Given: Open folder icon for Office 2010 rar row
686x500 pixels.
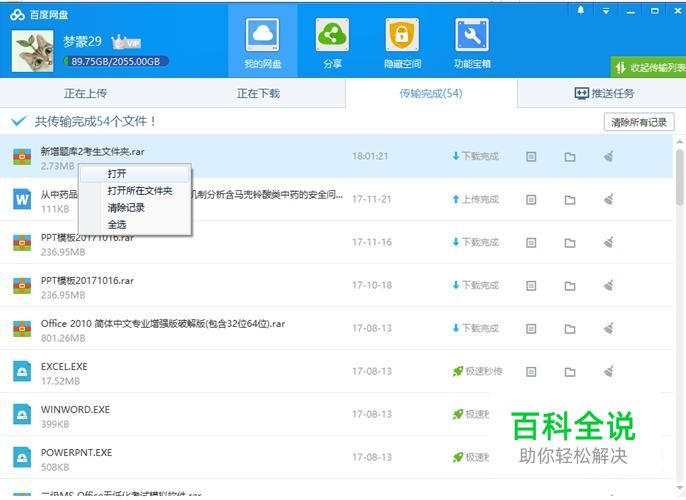Looking at the screenshot, I should tap(570, 329).
